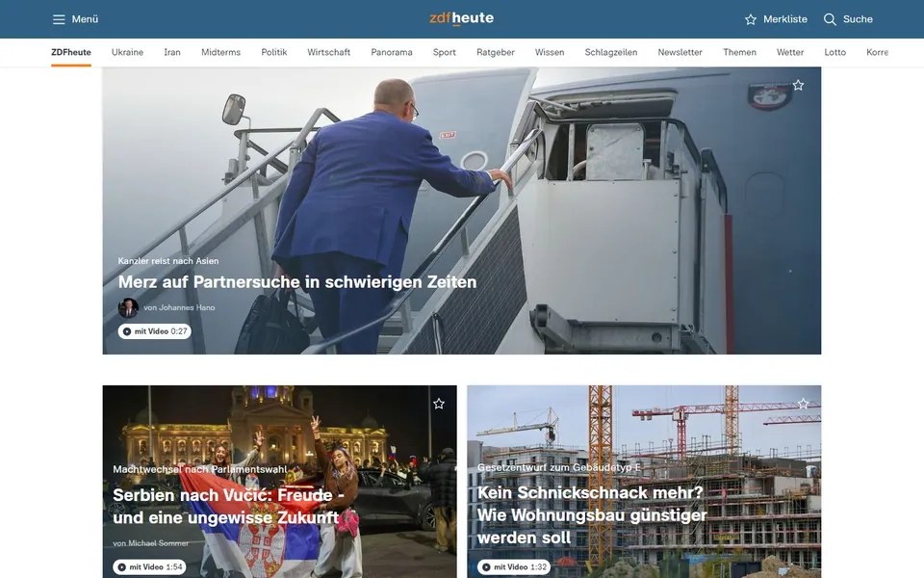Bookmark the Merz article with its star
Image resolution: width=924 pixels, height=578 pixels.
click(x=798, y=85)
